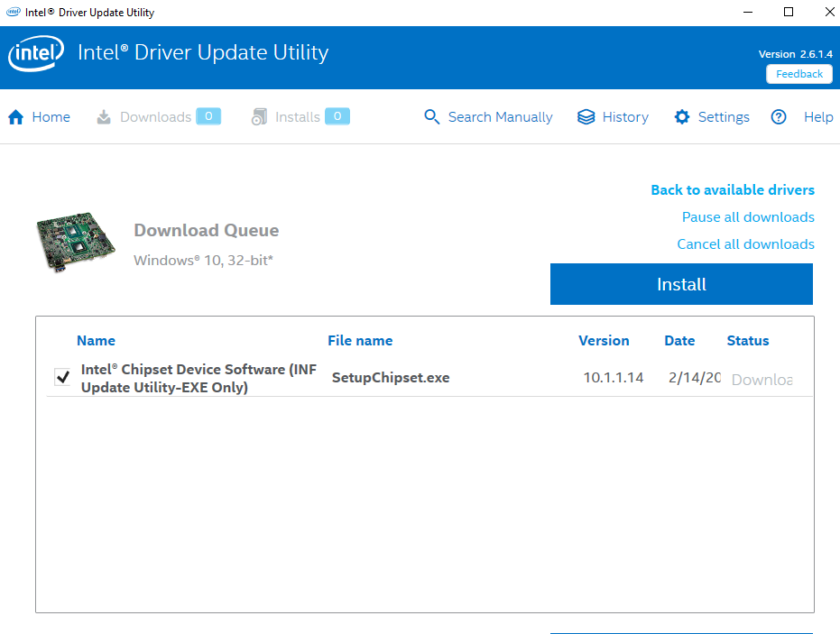Click the Settings gear icon
Image resolution: width=840 pixels, height=634 pixels.
[682, 116]
